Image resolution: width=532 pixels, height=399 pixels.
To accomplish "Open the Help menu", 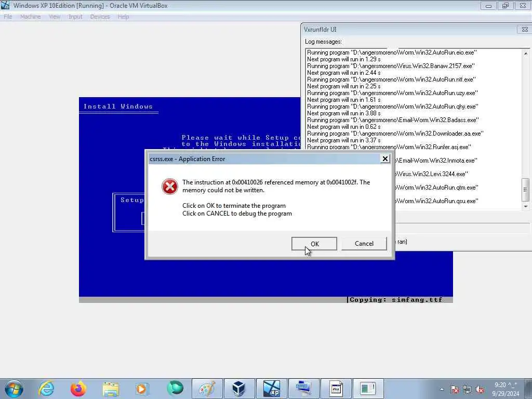I will (123, 17).
